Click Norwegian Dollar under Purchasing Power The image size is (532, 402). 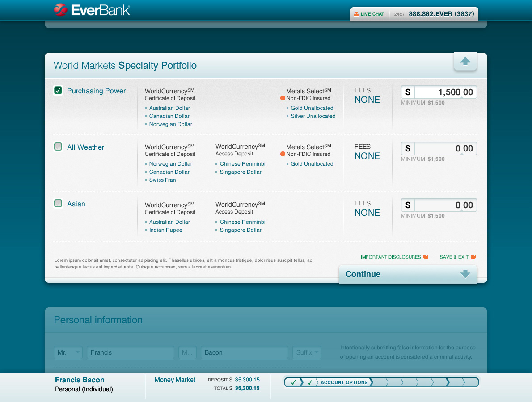click(x=171, y=124)
